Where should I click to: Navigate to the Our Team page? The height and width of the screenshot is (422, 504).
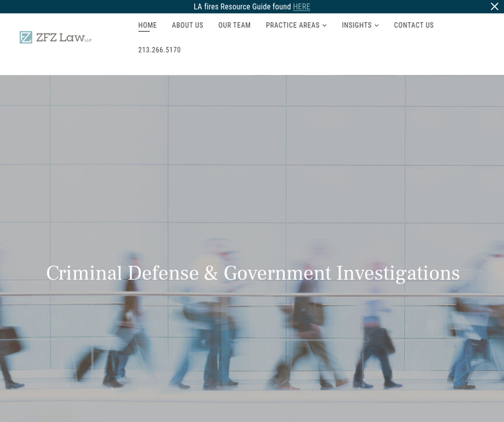tap(235, 26)
